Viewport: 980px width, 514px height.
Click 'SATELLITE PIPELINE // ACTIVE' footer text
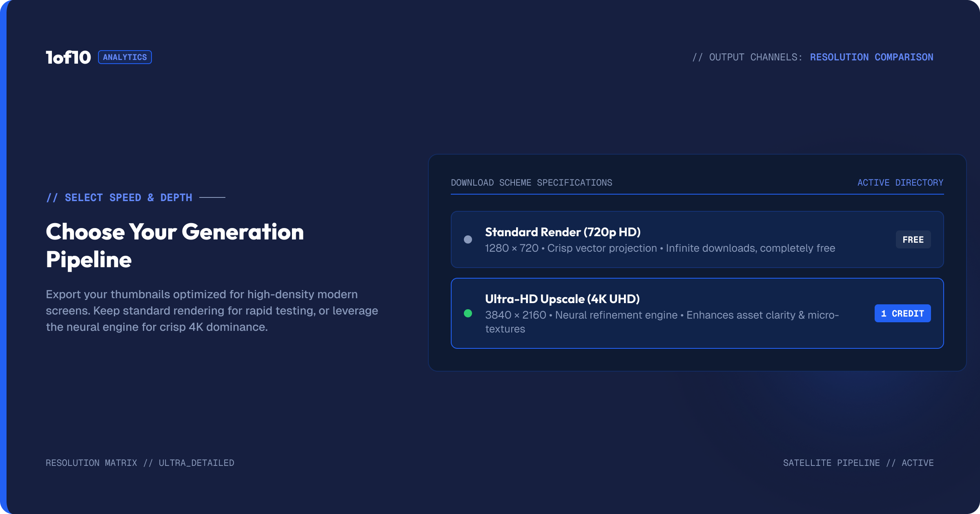[858, 463]
